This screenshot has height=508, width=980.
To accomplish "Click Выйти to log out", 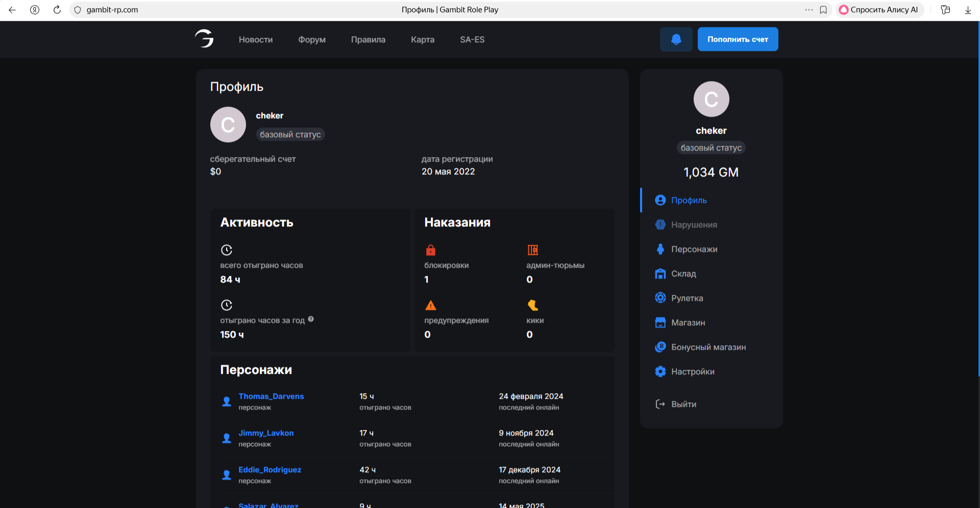I will pyautogui.click(x=683, y=404).
